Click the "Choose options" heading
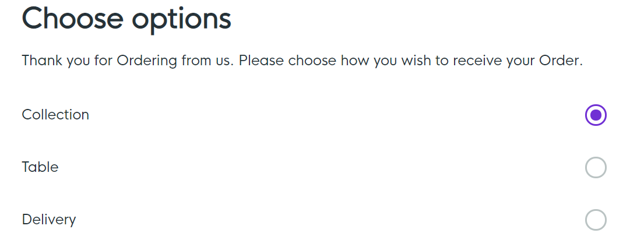The height and width of the screenshot is (247, 644). click(x=126, y=19)
